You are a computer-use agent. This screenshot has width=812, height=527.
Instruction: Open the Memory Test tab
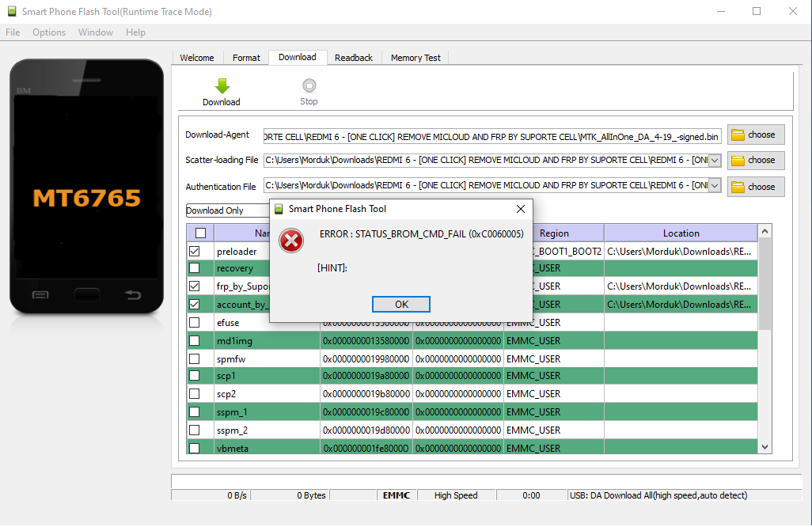(x=415, y=58)
